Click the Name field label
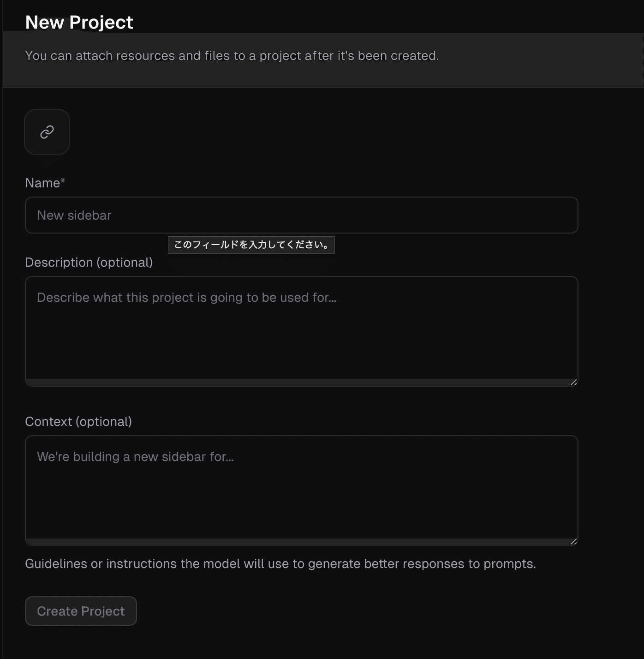 42,183
